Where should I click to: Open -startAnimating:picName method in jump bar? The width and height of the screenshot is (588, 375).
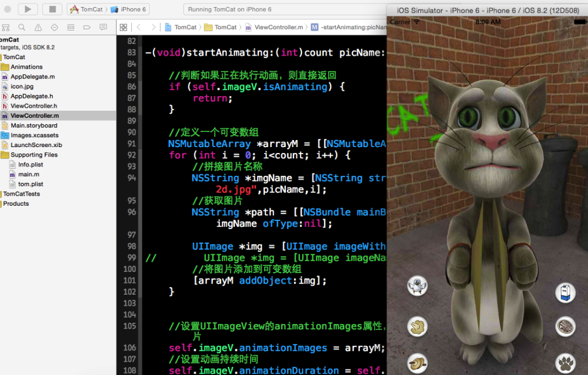click(348, 27)
